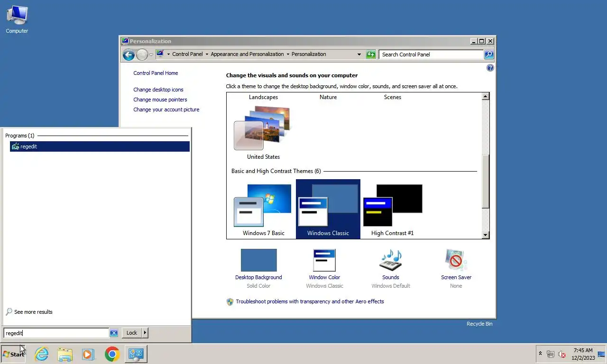Click the Control Panel breadcrumb text
Viewport: 607px width, 364px height.
pos(187,54)
